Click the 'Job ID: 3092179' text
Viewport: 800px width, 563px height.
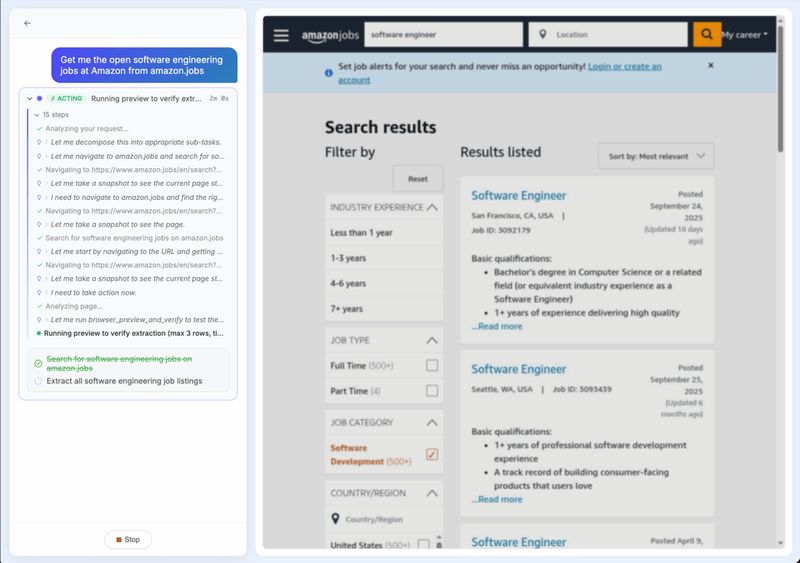[501, 230]
